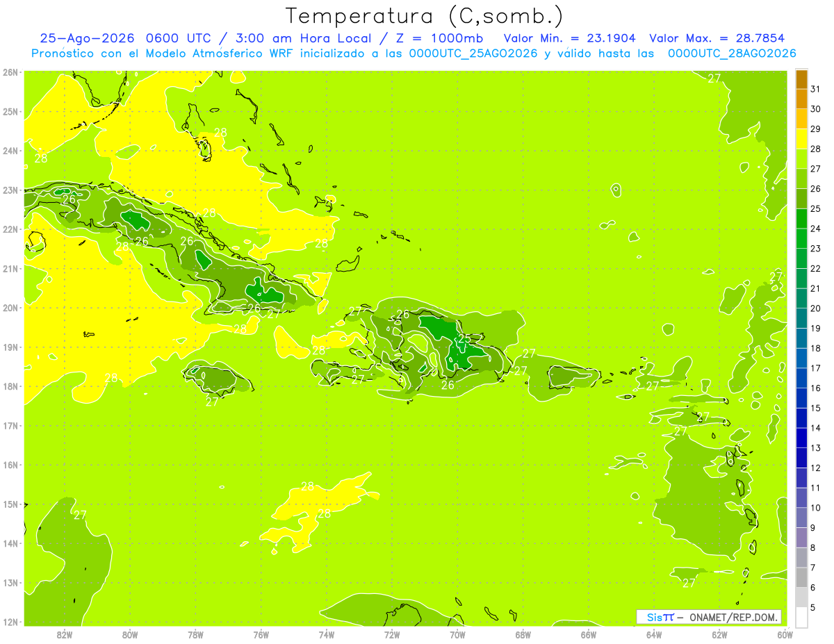Click the latitude axis label "12N"
This screenshot has width=834, height=644.
click(10, 622)
